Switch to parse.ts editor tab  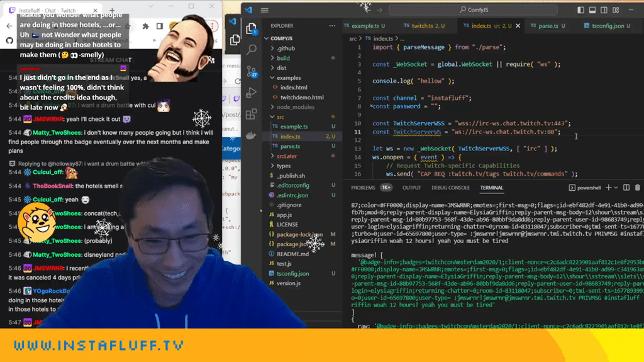[548, 26]
